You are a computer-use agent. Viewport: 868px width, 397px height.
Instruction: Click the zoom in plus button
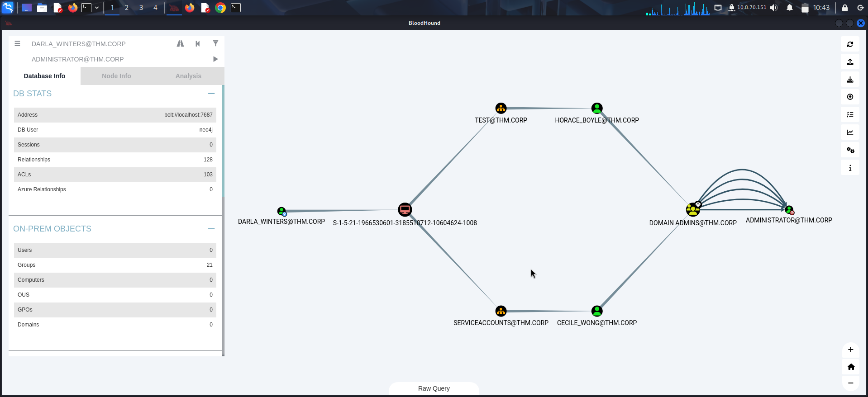point(851,350)
